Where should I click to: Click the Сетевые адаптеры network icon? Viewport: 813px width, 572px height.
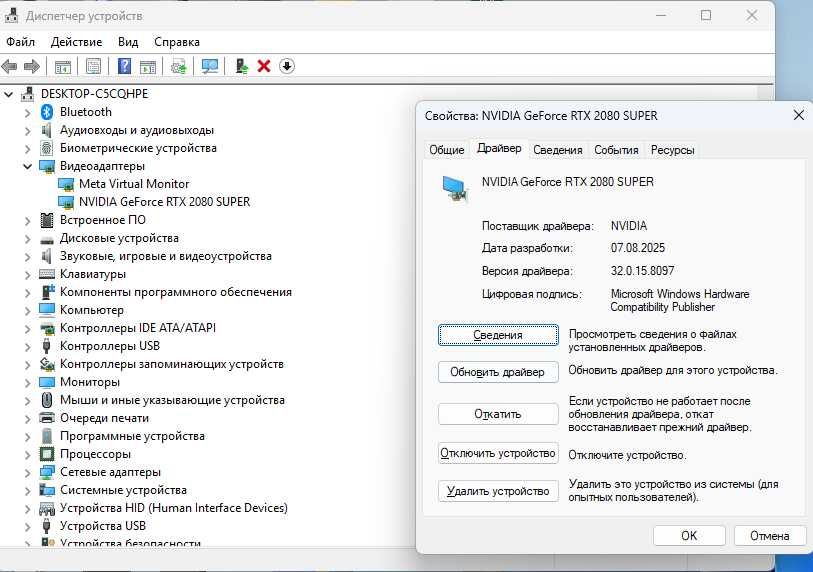pos(47,472)
